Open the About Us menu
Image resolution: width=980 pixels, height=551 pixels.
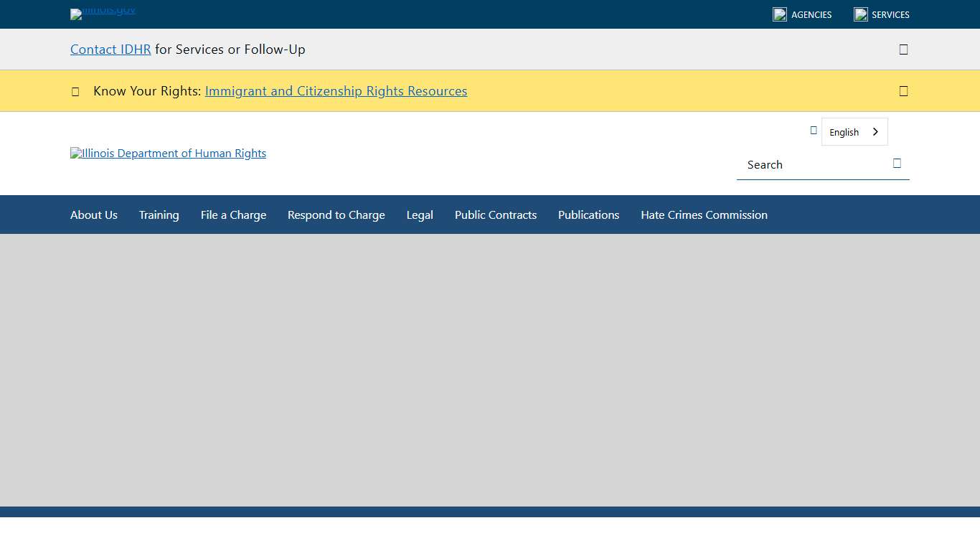click(x=94, y=215)
